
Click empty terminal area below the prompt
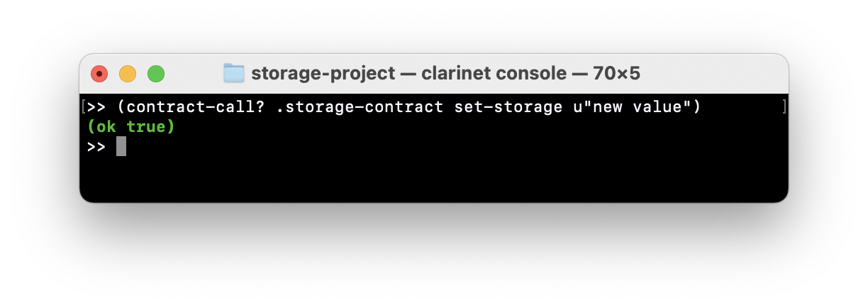pos(425,177)
